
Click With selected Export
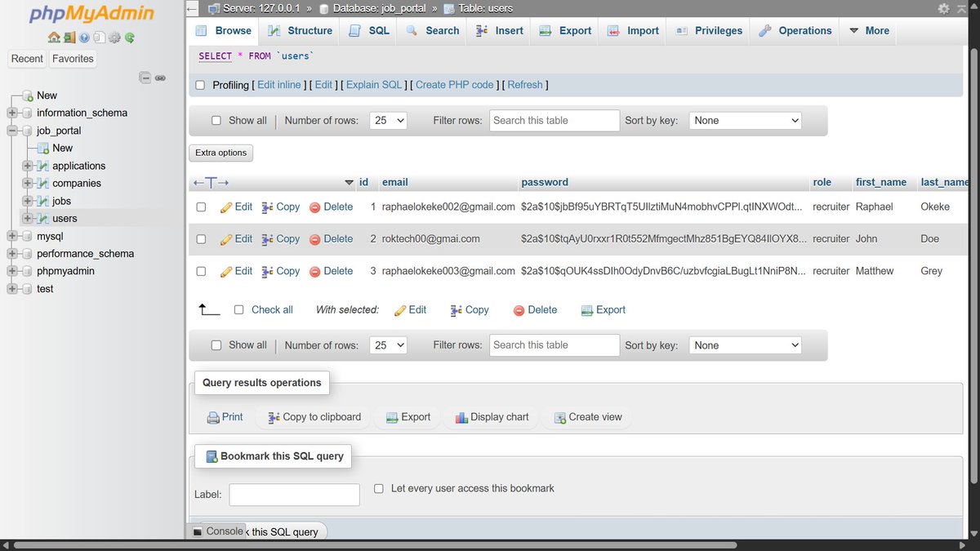point(603,310)
